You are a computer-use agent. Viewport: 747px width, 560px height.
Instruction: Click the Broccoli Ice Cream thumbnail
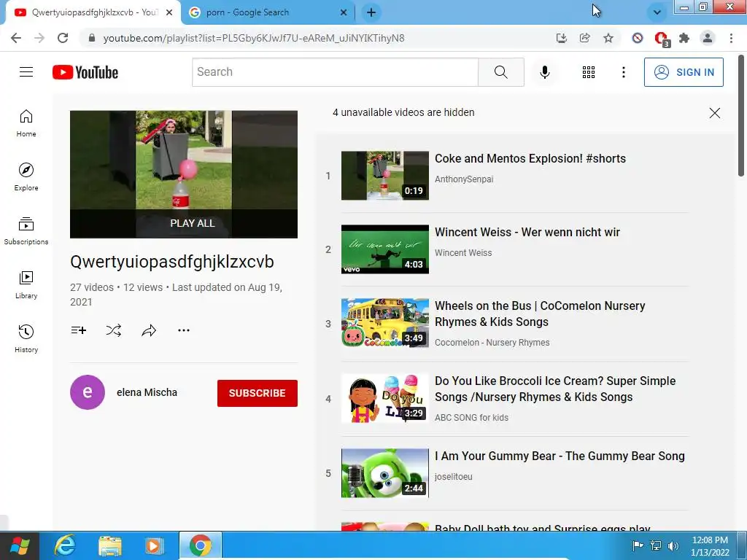coord(385,399)
